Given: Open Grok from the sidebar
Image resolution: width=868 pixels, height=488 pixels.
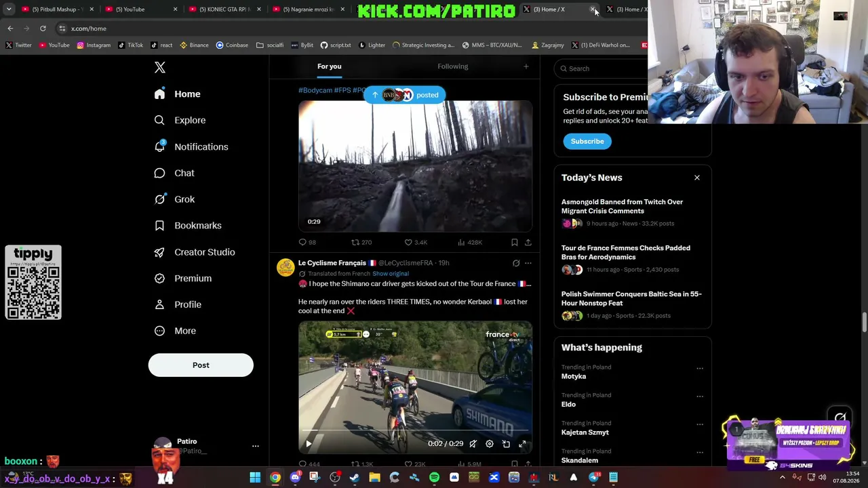Looking at the screenshot, I should (174, 199).
